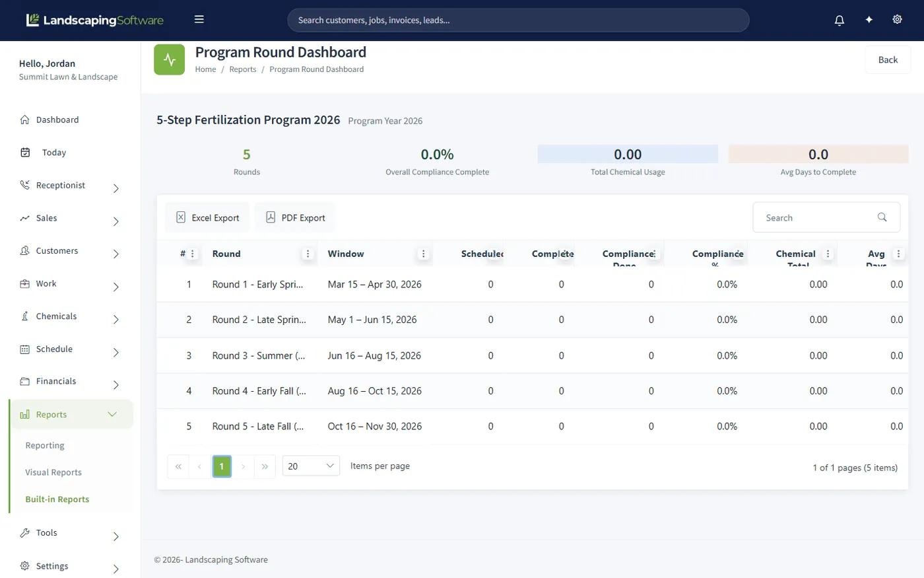Click the green program round dashboard icon
The image size is (924, 578).
pyautogui.click(x=170, y=59)
